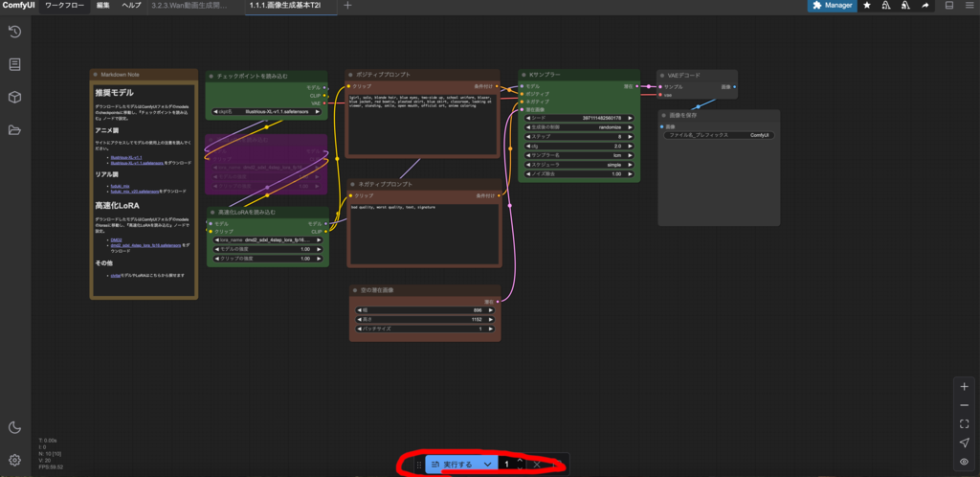Open the ckpt名 checkpoint selector
Viewport: 980px width, 477px height.
267,112
